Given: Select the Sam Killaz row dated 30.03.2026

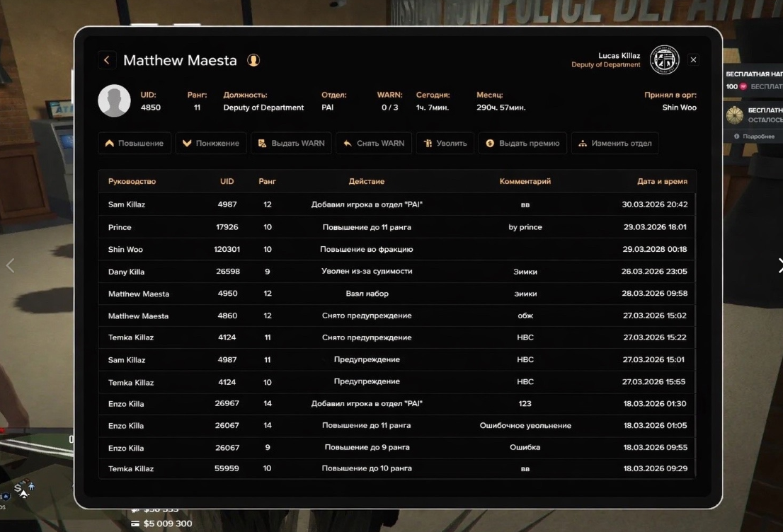Looking at the screenshot, I should (x=396, y=204).
